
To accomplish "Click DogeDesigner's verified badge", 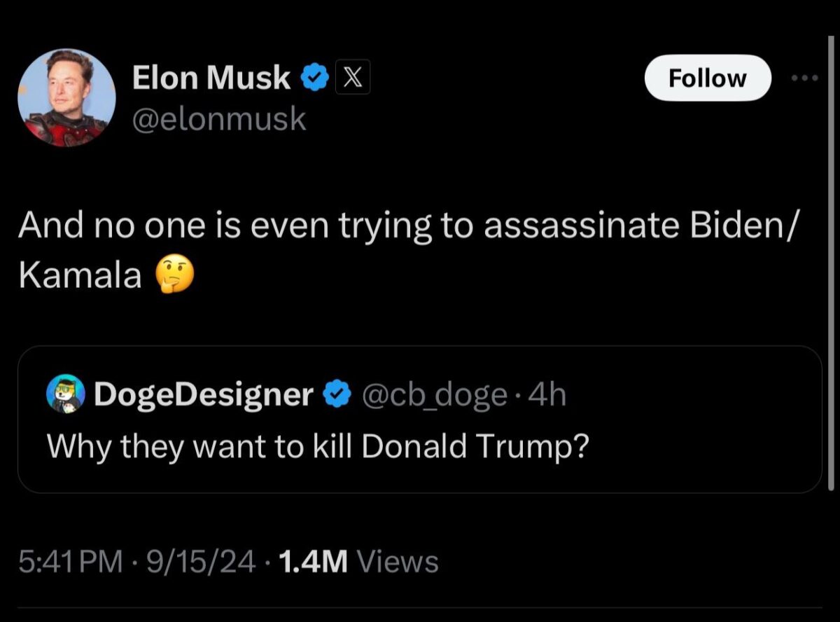I will point(335,394).
